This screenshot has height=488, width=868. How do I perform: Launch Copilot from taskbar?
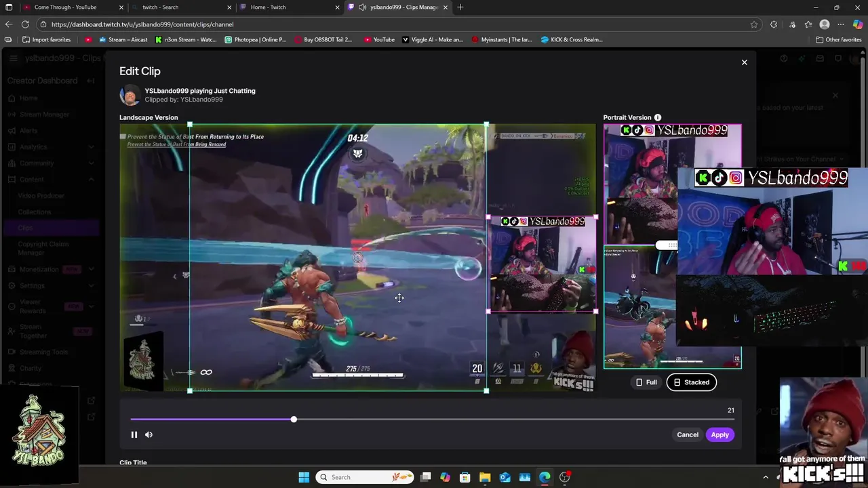445,477
